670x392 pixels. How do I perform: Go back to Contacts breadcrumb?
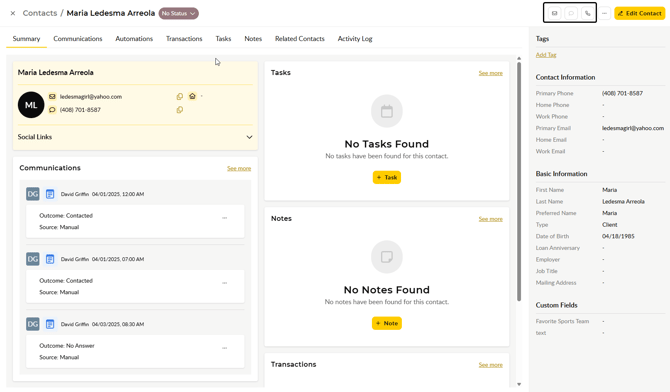(40, 13)
